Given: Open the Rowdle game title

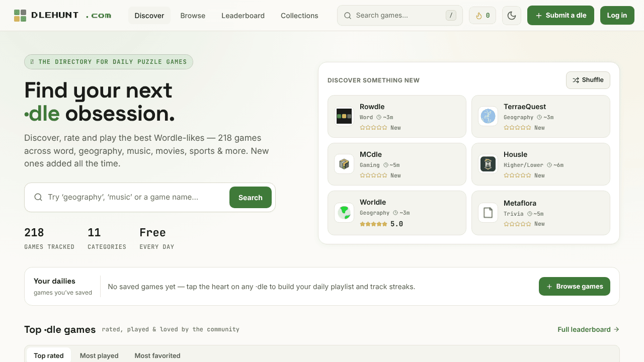Looking at the screenshot, I should coord(372,107).
